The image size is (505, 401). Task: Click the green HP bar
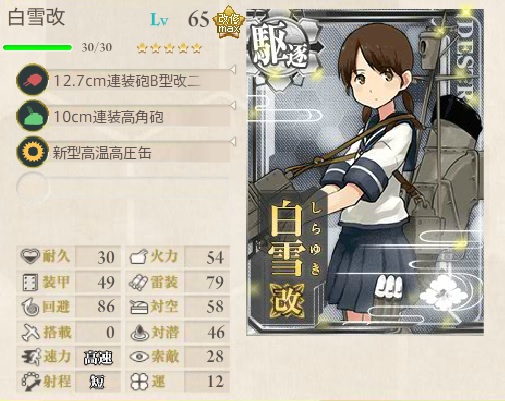point(37,47)
